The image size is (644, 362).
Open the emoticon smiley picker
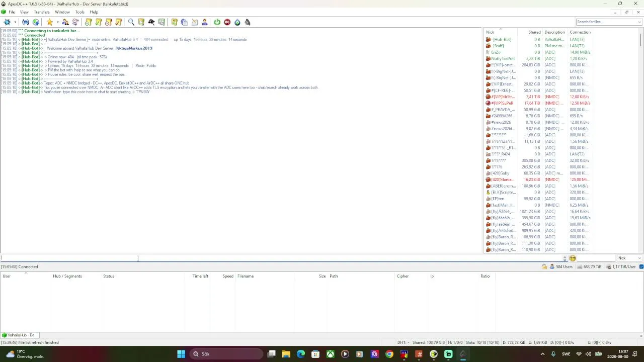(573, 258)
